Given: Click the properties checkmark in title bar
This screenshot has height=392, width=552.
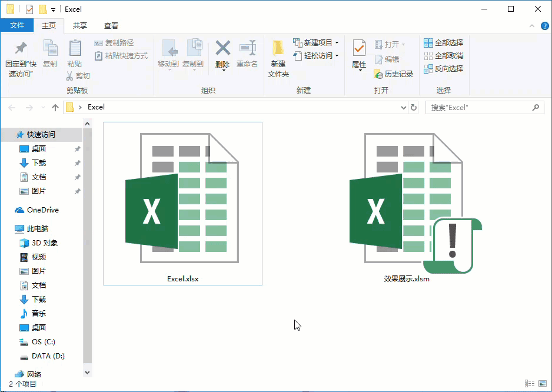Looking at the screenshot, I should point(29,9).
